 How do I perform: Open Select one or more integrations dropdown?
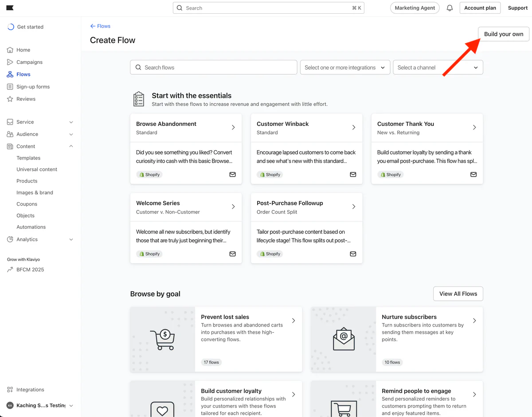tap(345, 67)
